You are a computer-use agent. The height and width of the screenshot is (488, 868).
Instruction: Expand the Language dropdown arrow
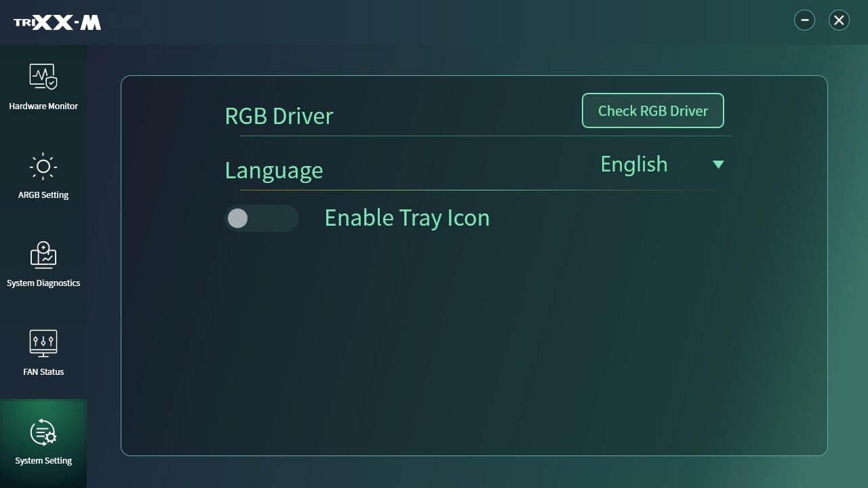[718, 165]
